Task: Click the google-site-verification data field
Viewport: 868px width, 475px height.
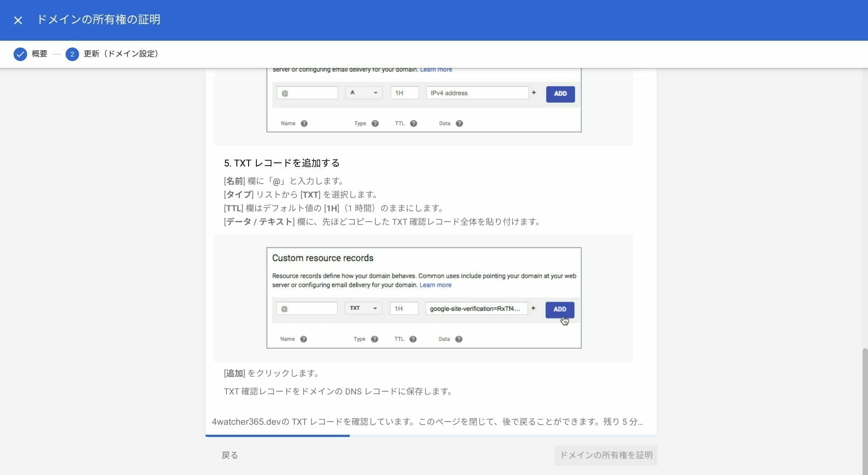Action: point(476,309)
